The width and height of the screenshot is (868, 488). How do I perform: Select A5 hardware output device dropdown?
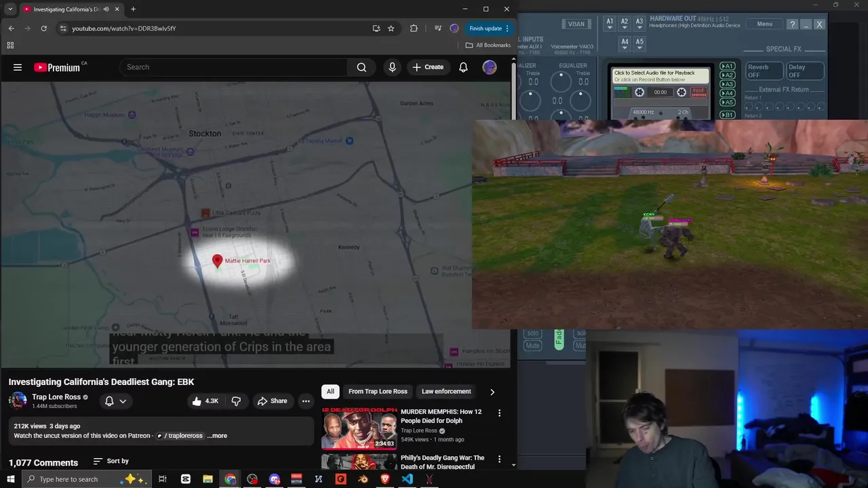point(639,43)
